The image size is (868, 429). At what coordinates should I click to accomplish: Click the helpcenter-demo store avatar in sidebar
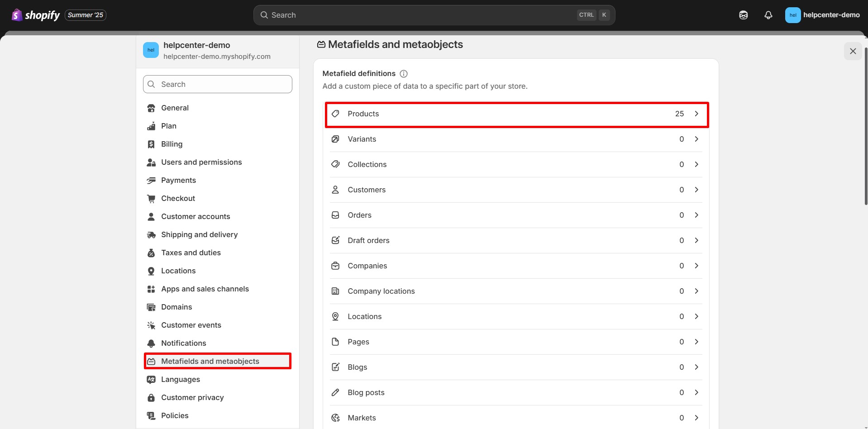pos(151,50)
